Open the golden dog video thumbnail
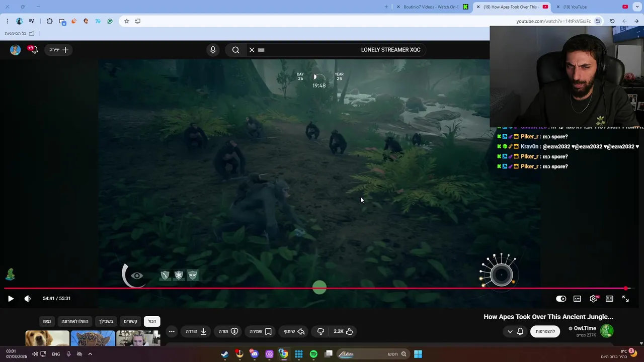Image resolution: width=644 pixels, height=362 pixels. click(x=47, y=338)
